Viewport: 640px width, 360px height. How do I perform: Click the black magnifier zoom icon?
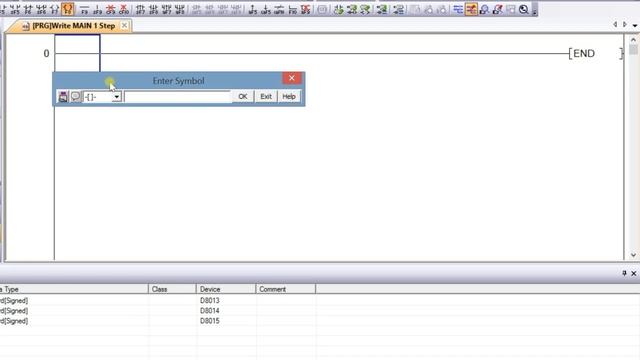coord(524,9)
